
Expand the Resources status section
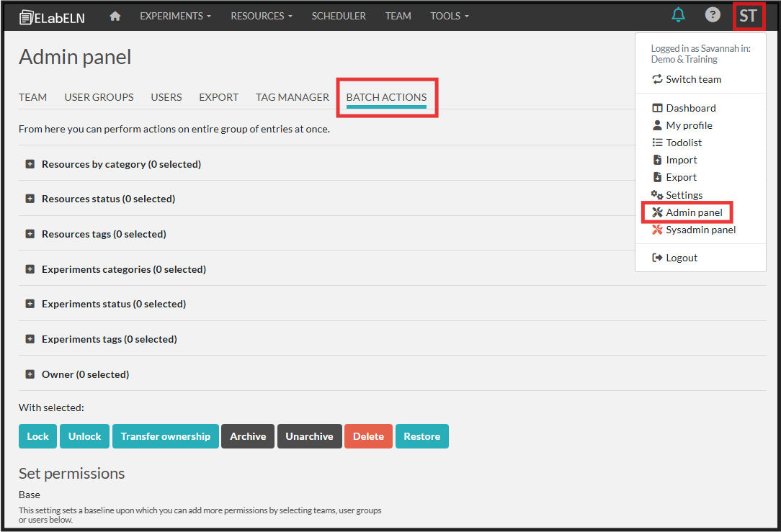pyautogui.click(x=30, y=199)
